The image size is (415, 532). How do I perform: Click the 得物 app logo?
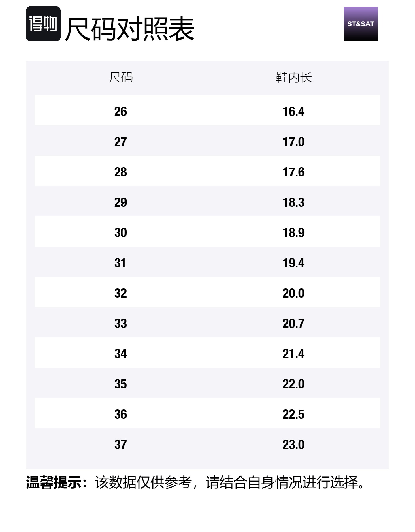(x=43, y=24)
